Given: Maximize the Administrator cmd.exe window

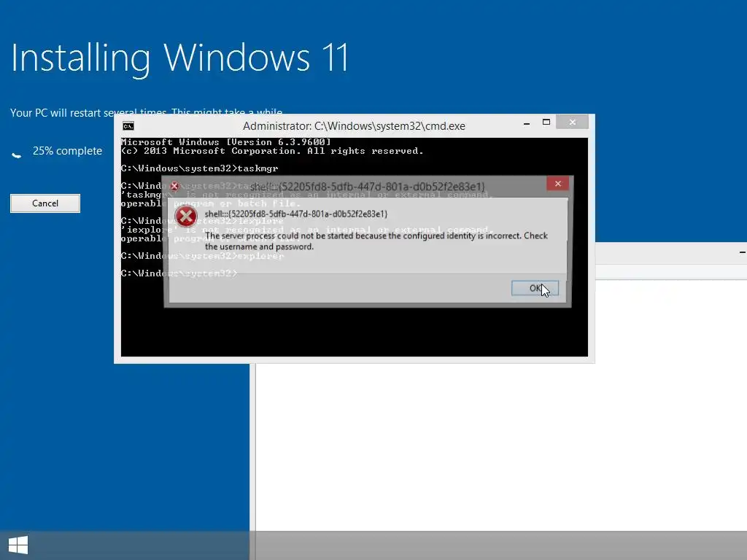Looking at the screenshot, I should [546, 122].
